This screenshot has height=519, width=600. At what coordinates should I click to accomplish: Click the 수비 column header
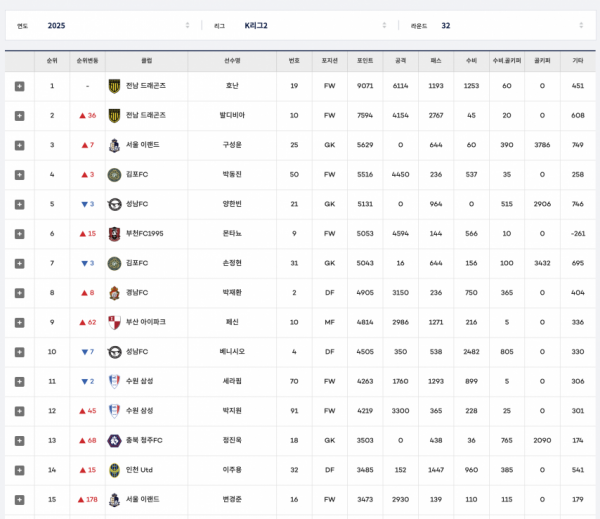(471, 60)
